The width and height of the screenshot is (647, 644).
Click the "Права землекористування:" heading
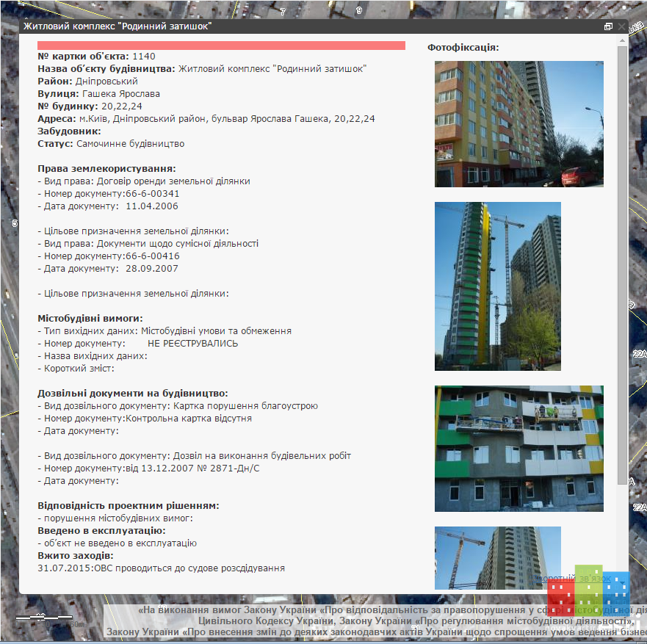pos(107,169)
